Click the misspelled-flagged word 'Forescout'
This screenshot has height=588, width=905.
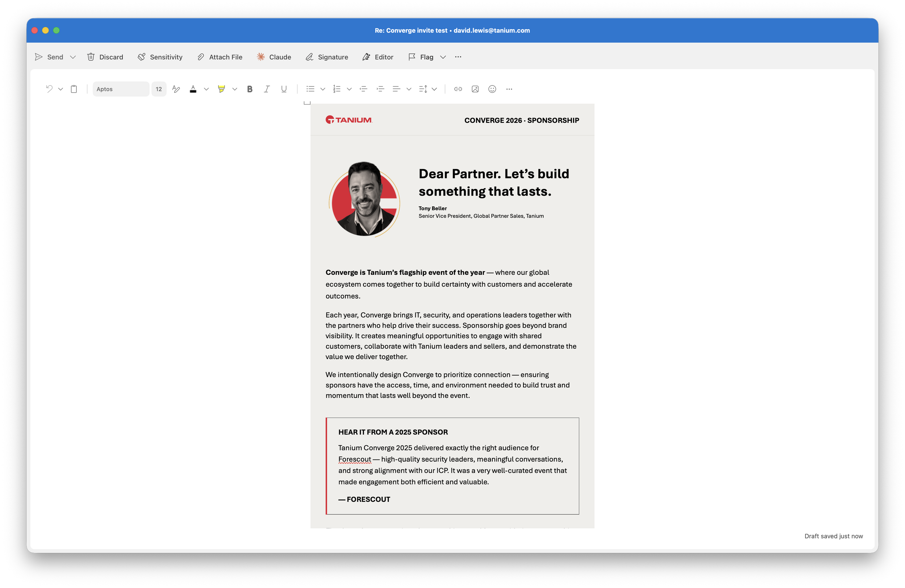[x=354, y=459]
